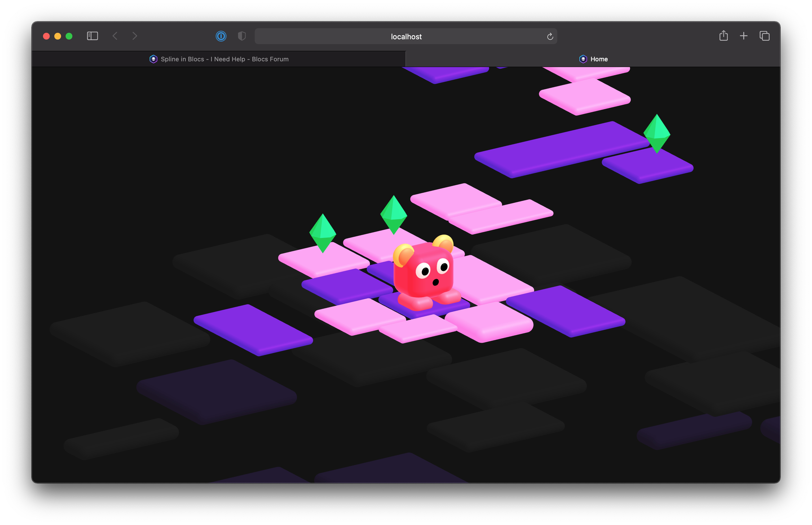
Task: Click the green gem on the left
Action: tap(323, 233)
